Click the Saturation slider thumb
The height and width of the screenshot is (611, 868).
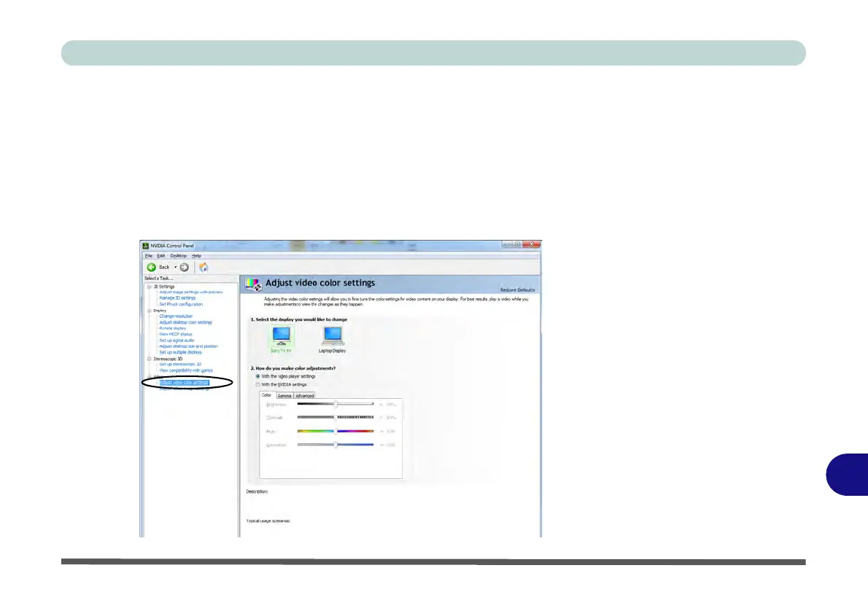coord(336,445)
